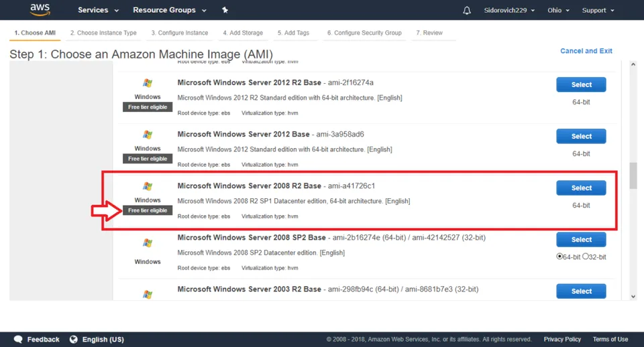644x347 pixels.
Task: Change language via English (US)
Action: pyautogui.click(x=103, y=339)
